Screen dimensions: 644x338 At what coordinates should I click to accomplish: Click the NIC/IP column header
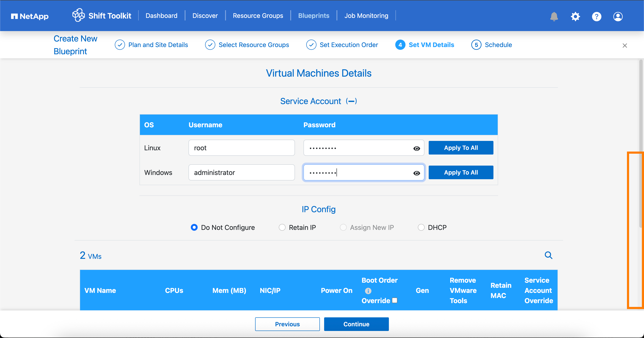pos(270,291)
